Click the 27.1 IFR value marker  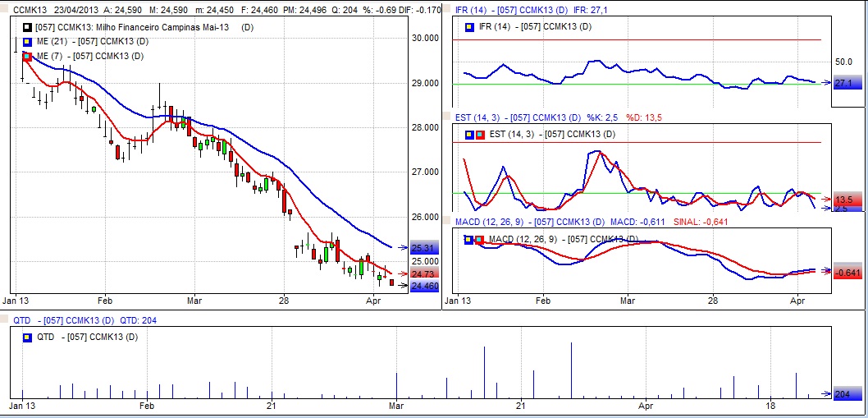click(847, 83)
